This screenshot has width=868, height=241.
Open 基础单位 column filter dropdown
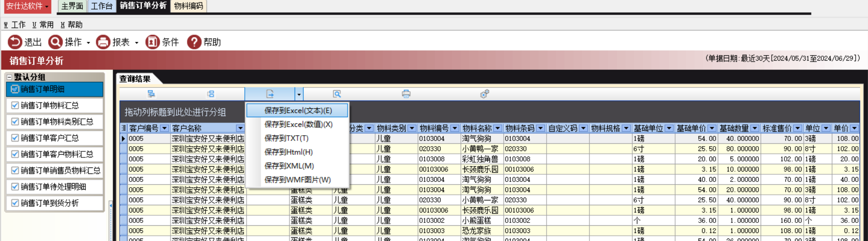tap(669, 128)
